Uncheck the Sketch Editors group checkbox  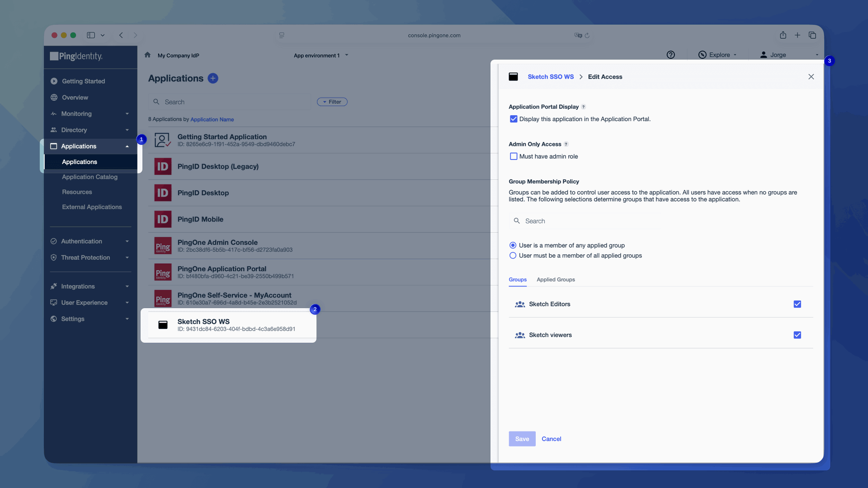pos(797,304)
